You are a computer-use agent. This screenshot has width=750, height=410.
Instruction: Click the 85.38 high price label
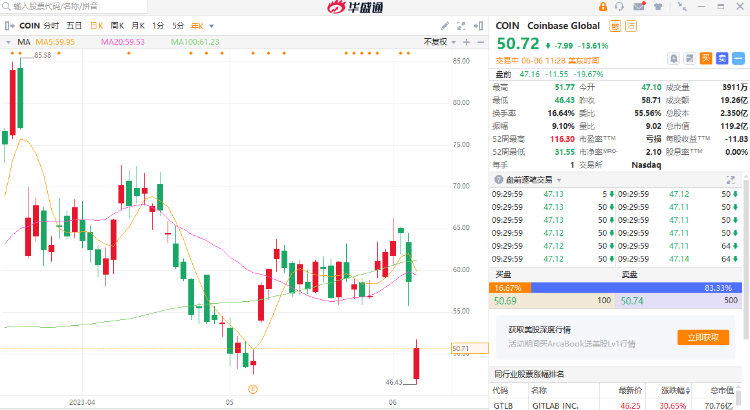[43, 55]
